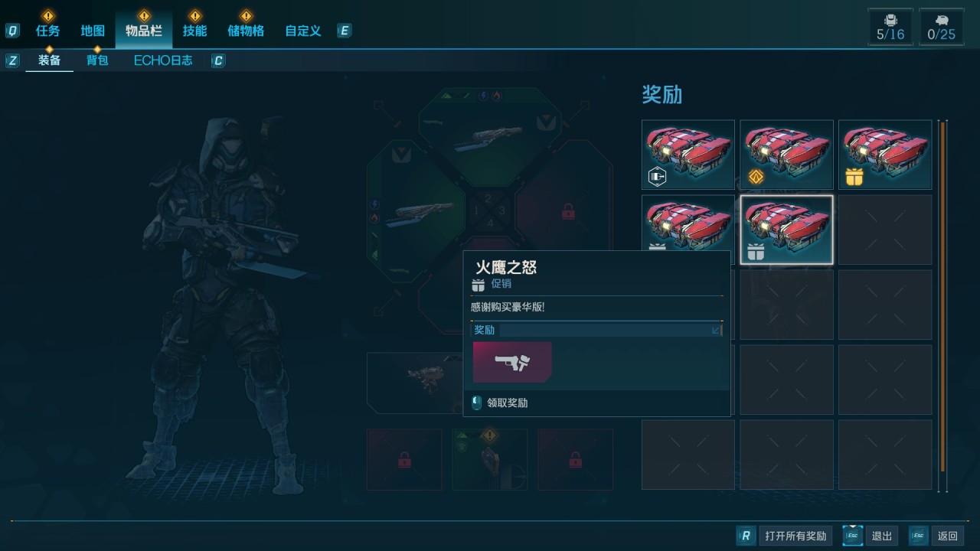Select the first reward chest with battery icon

coord(688,155)
